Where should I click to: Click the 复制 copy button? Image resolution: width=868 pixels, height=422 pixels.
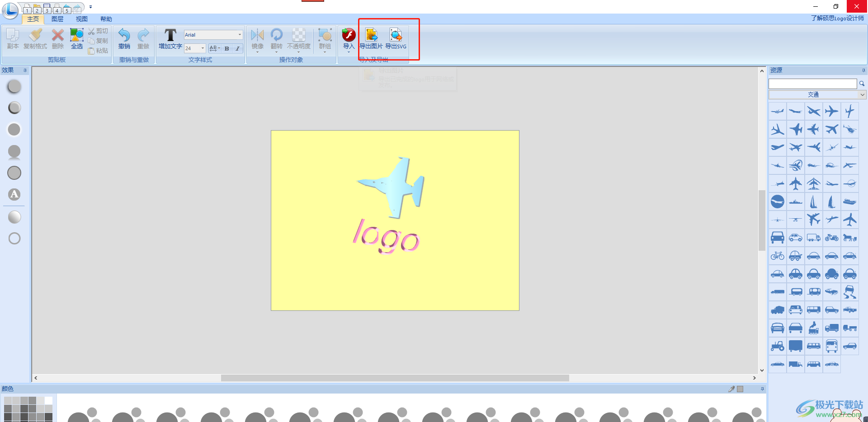coord(98,41)
